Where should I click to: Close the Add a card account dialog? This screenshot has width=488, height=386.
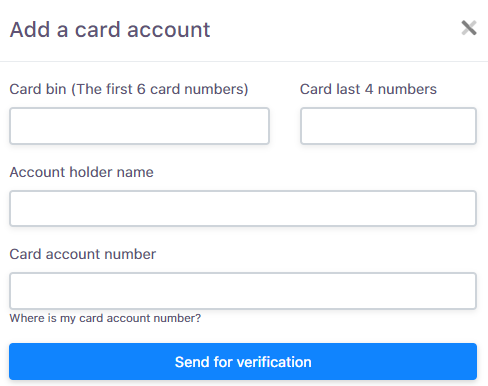469,28
